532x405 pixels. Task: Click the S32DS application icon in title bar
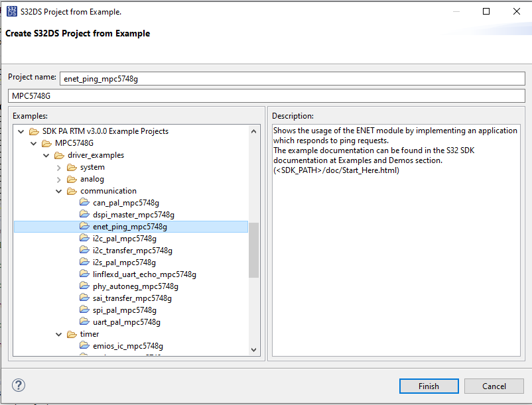(11, 11)
